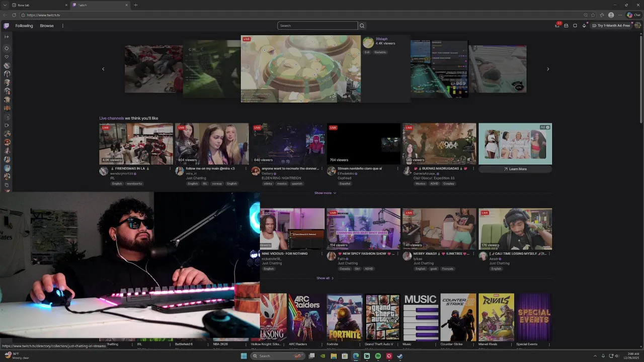The image size is (644, 362).
Task: Click the Windows Start button
Action: click(x=244, y=356)
